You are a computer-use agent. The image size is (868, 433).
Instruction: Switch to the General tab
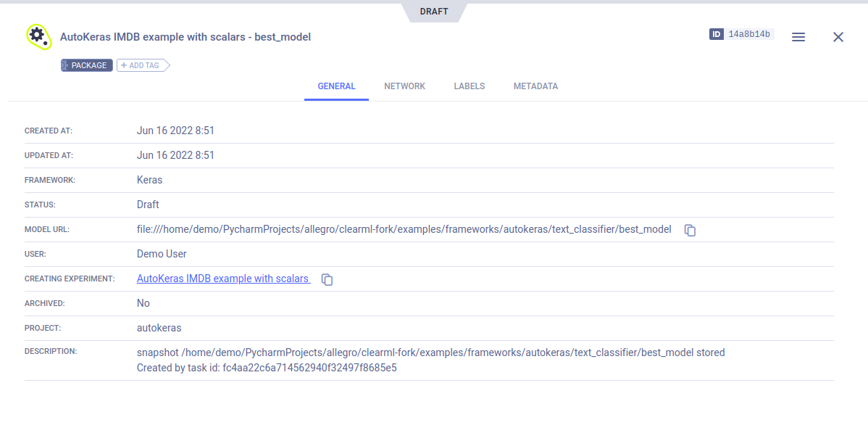click(336, 86)
